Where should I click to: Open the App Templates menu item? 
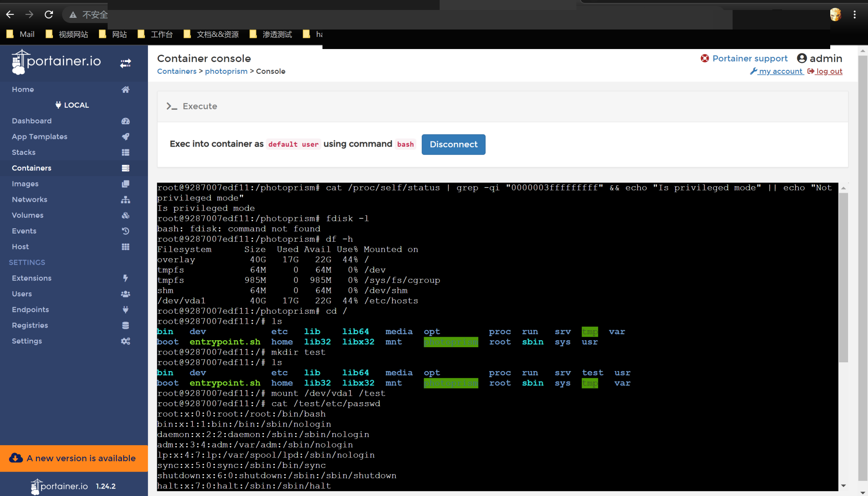[x=39, y=137]
